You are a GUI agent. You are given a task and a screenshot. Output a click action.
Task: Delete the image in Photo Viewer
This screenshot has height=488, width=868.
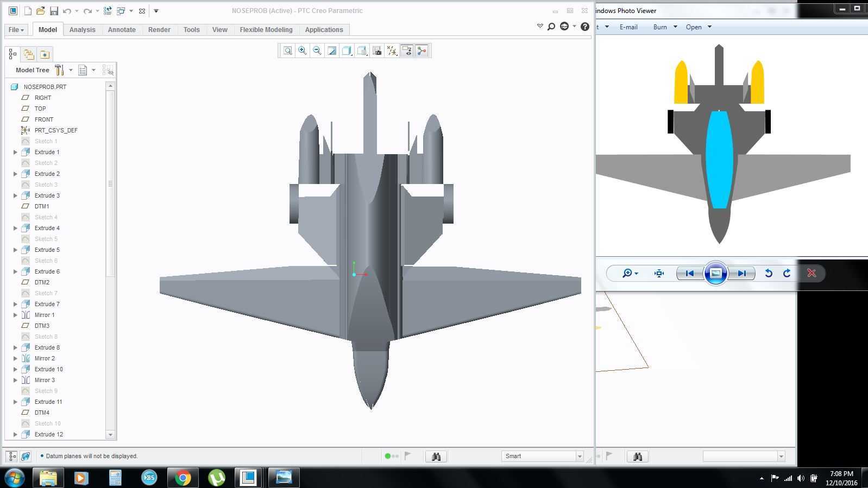(x=812, y=273)
